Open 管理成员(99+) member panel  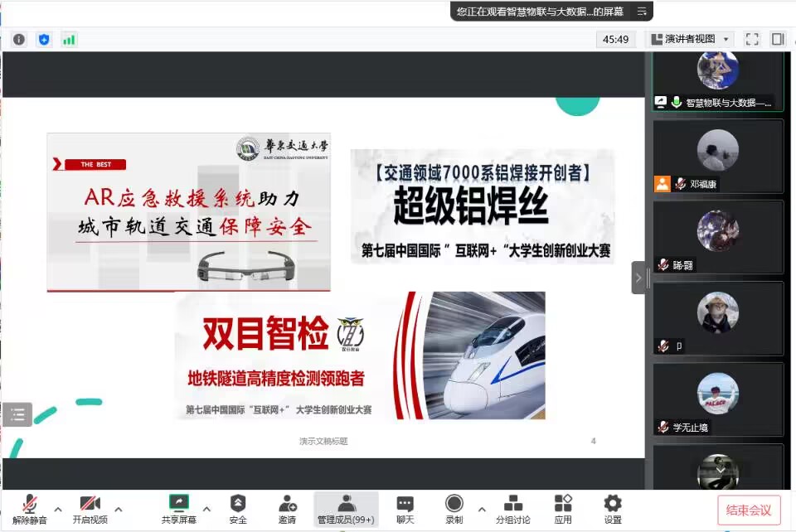click(x=347, y=504)
